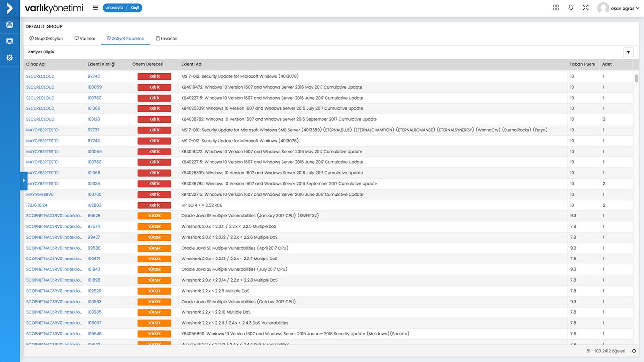The image size is (644, 362).
Task: Expand the left side panel arrow
Action: [24, 181]
